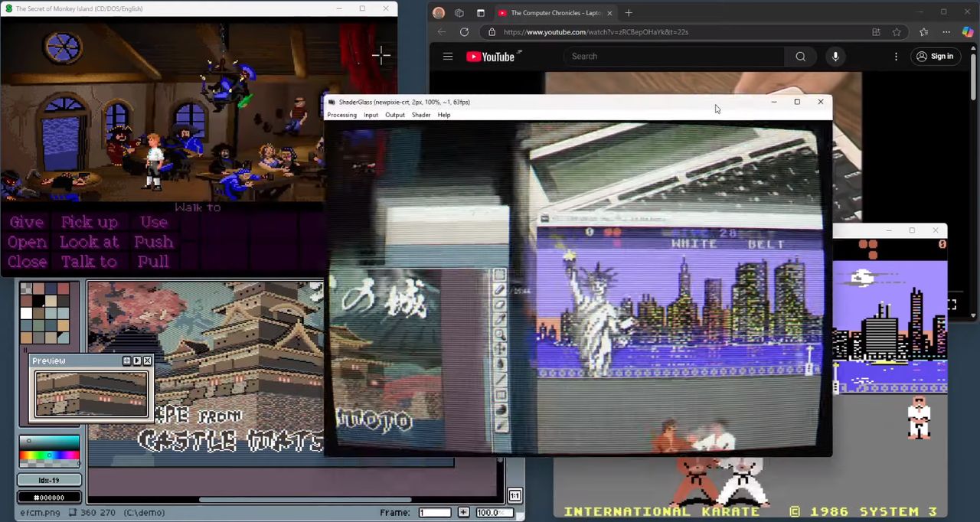The image size is (980, 522).
Task: Pick the transparent checkered palette swatch
Action: click(x=27, y=289)
